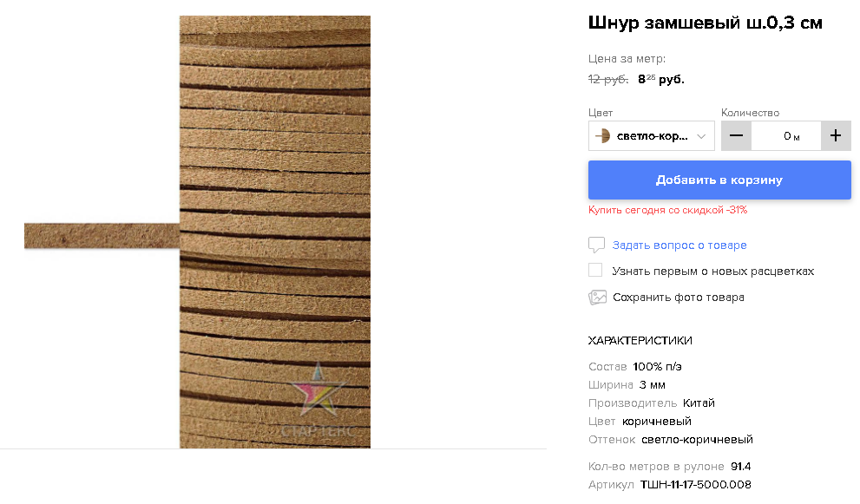Click the save photo picture icon
Image resolution: width=860 pixels, height=504 pixels.
coord(597,298)
